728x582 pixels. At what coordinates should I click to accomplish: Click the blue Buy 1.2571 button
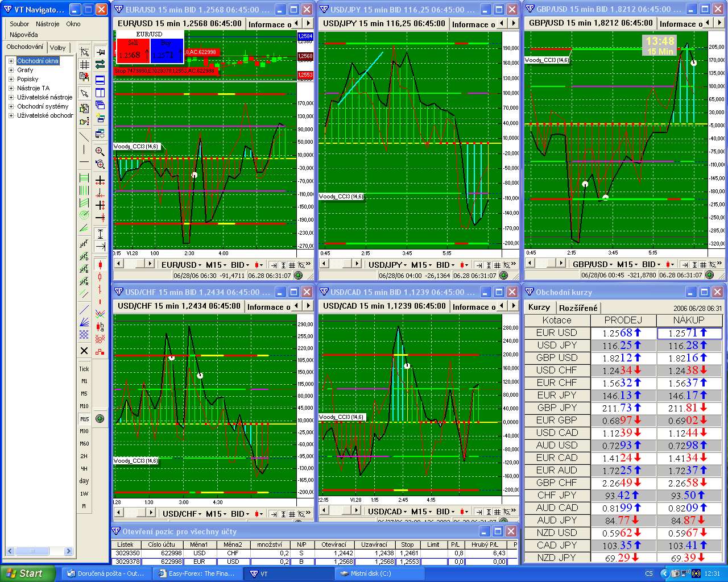pyautogui.click(x=167, y=50)
